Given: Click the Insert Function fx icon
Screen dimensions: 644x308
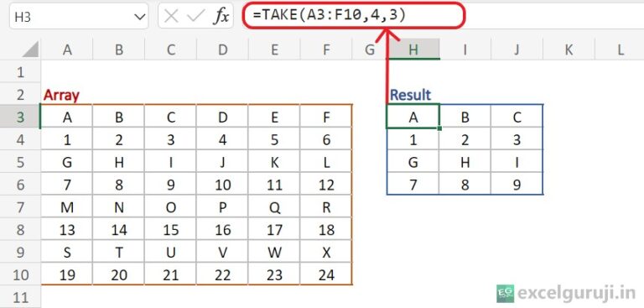Looking at the screenshot, I should [x=221, y=17].
